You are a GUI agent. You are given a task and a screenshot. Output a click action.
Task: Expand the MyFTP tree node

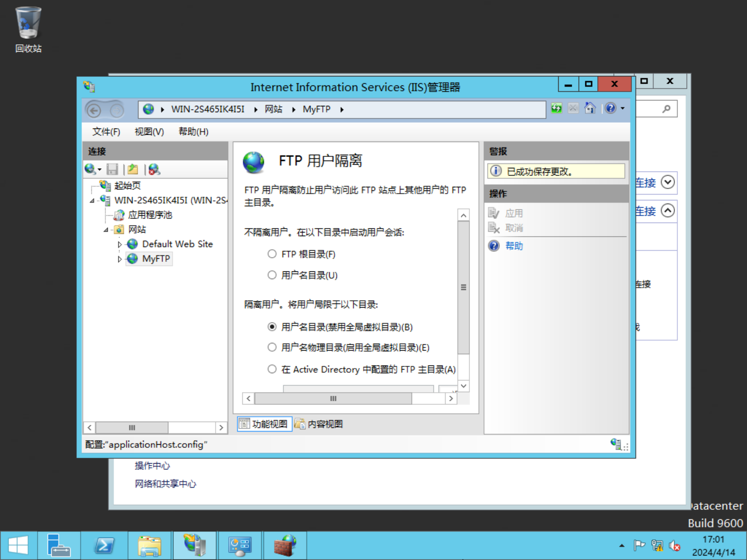click(x=120, y=259)
